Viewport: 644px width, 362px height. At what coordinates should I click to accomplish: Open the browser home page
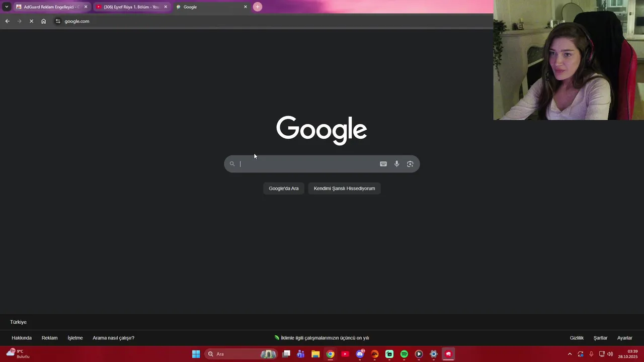tap(44, 21)
